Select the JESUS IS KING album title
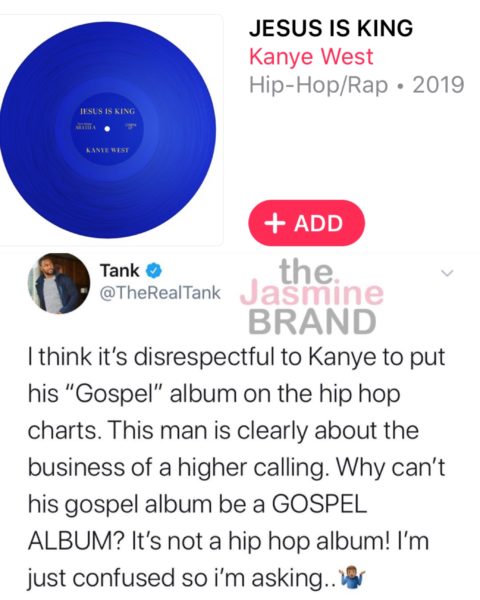 point(331,28)
